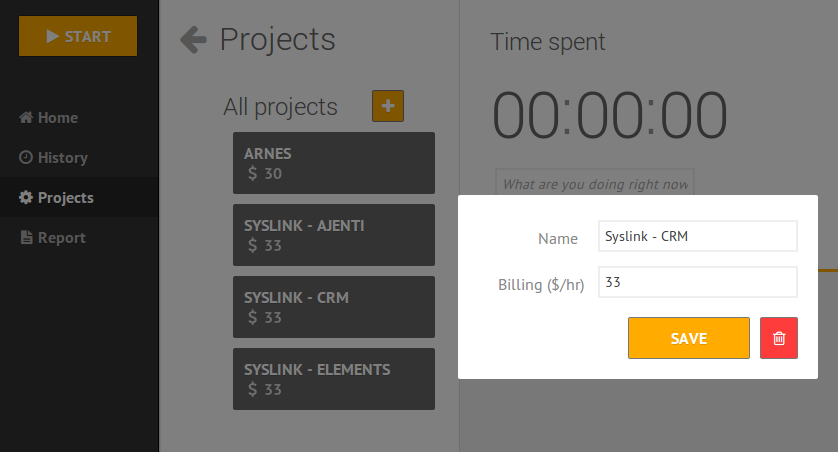
Task: Open the Home menu item
Action: [x=58, y=118]
